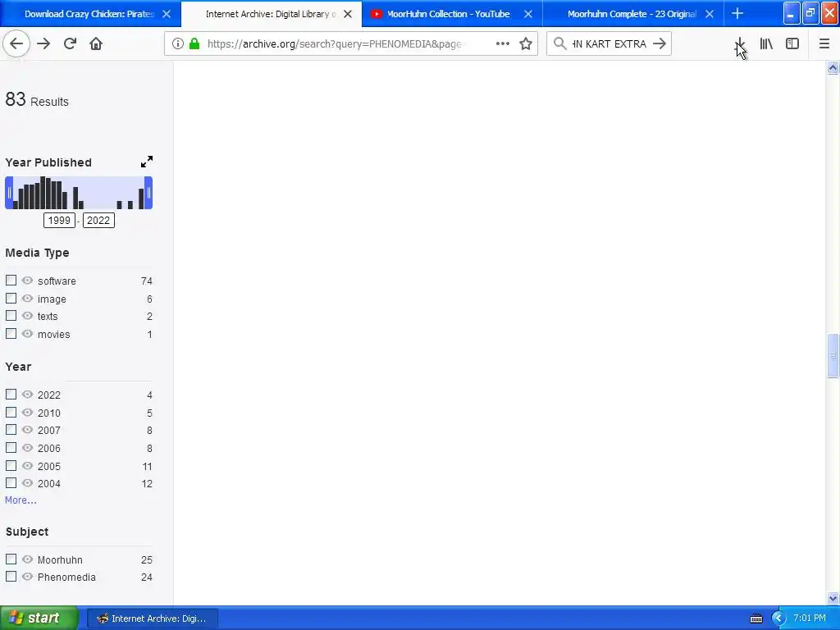Toggle the eye icon next to software

(x=27, y=281)
